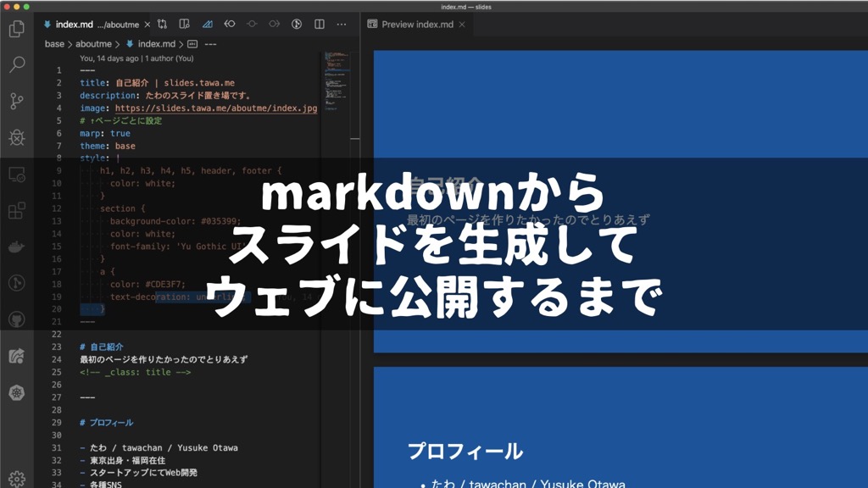Click the blue Marp triangle icon in the editor toolbar

(207, 25)
